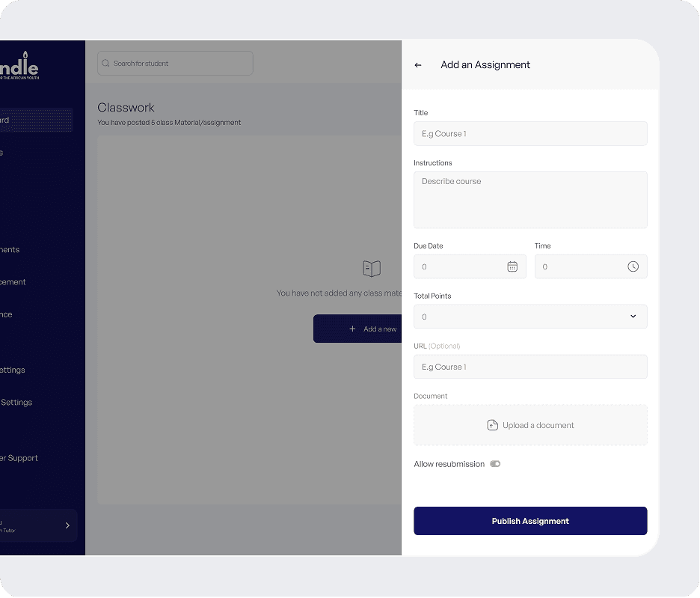The image size is (700, 598).
Task: Click the back arrow beside Add an Assignment
Action: coord(418,65)
